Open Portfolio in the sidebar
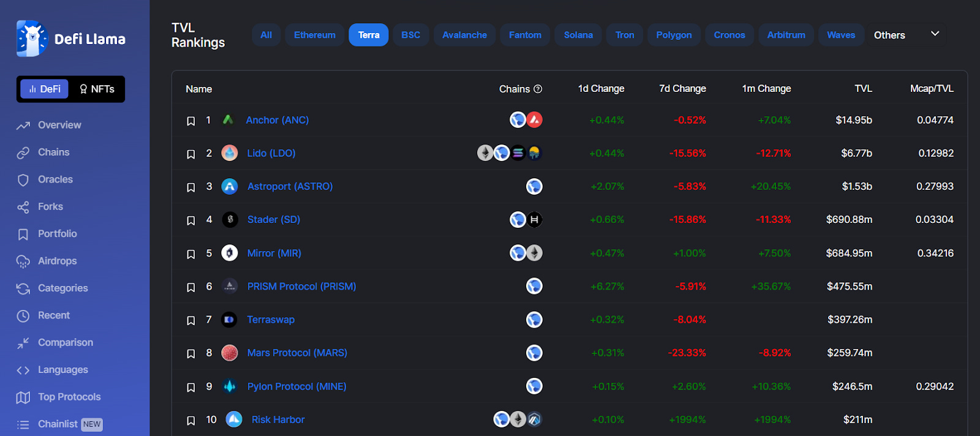Image resolution: width=980 pixels, height=436 pixels. click(47, 234)
